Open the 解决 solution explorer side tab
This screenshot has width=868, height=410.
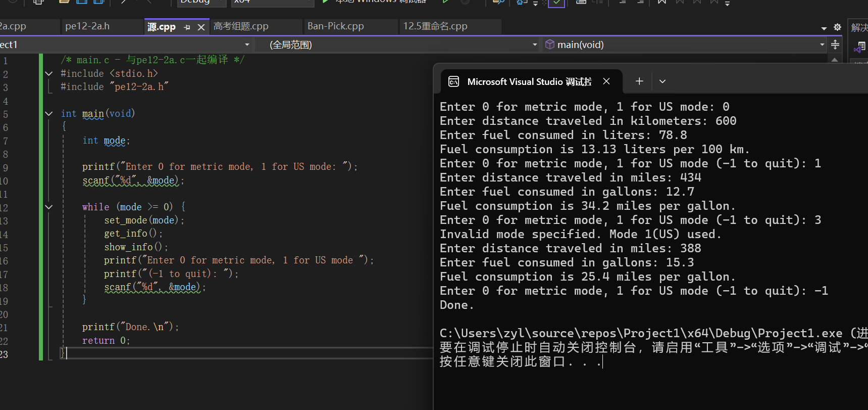pyautogui.click(x=859, y=27)
